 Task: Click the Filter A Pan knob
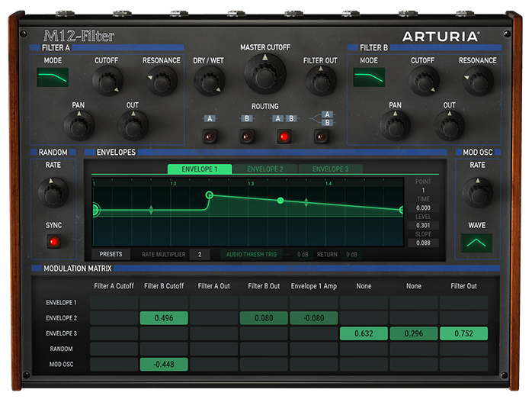pos(79,126)
